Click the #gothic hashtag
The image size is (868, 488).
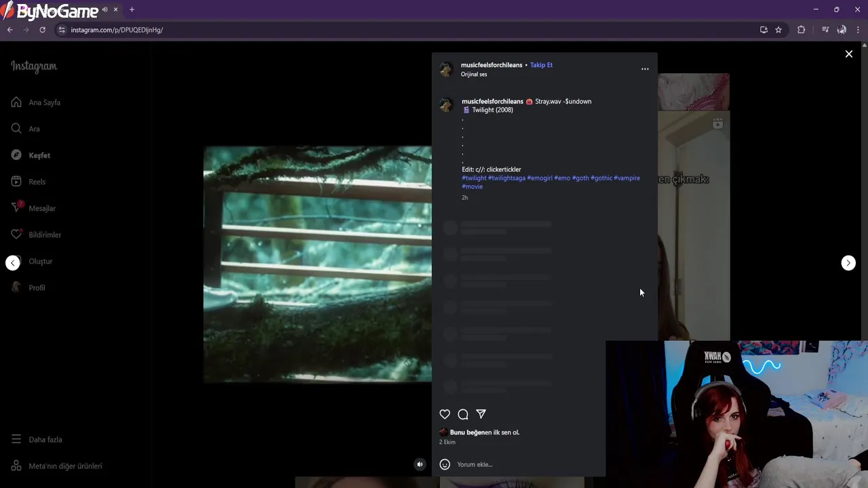click(x=601, y=178)
